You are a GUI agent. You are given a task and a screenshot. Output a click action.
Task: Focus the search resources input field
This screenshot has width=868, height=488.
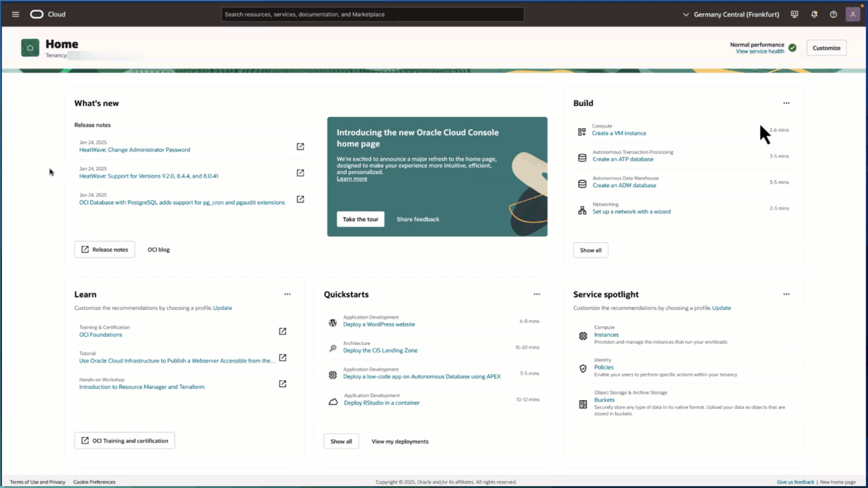(x=373, y=14)
